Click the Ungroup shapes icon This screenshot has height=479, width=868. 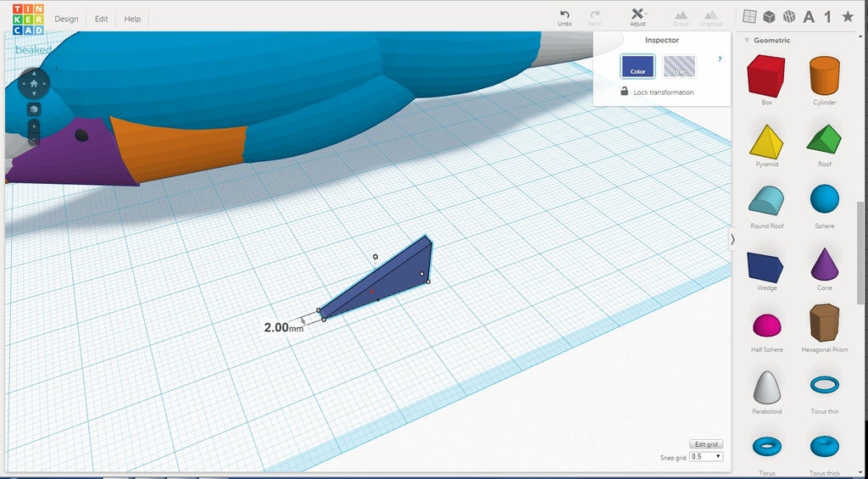point(711,18)
